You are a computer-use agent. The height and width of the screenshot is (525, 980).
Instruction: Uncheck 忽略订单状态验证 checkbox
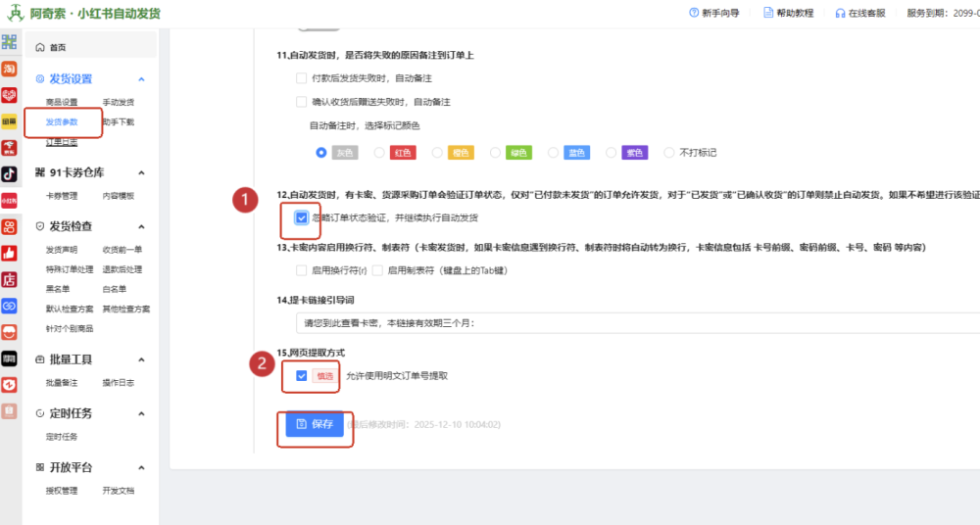coord(301,217)
